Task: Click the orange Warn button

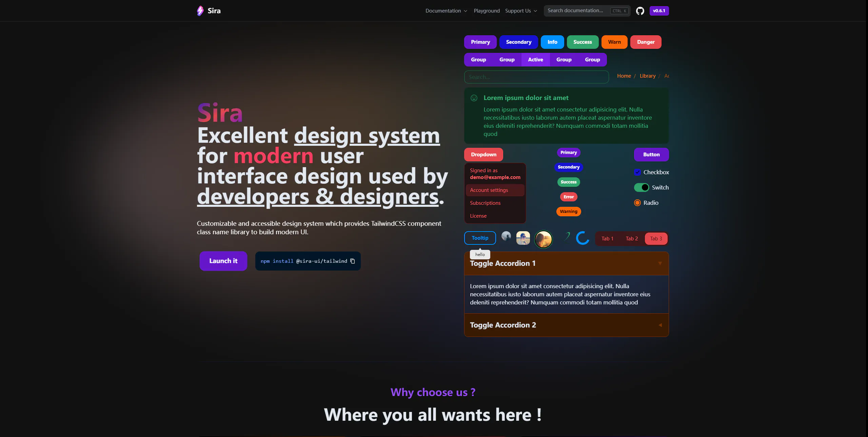Action: (x=614, y=42)
